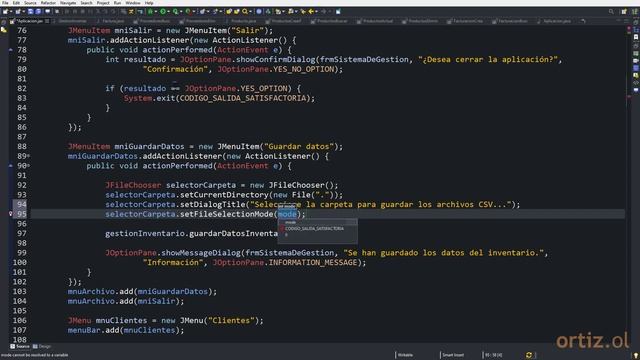Show hidden editor tabs list
The height and width of the screenshot is (360, 640).
tap(583, 21)
